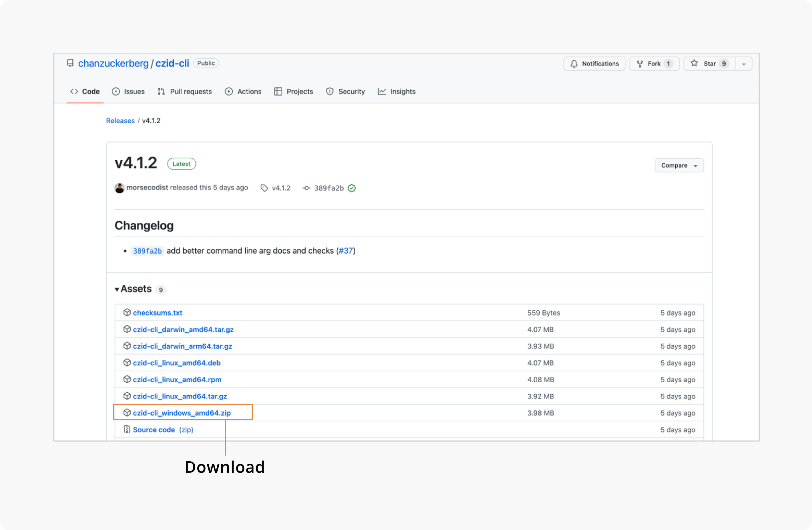Open the Pull requests tab
The height and width of the screenshot is (530, 812).
tap(185, 92)
